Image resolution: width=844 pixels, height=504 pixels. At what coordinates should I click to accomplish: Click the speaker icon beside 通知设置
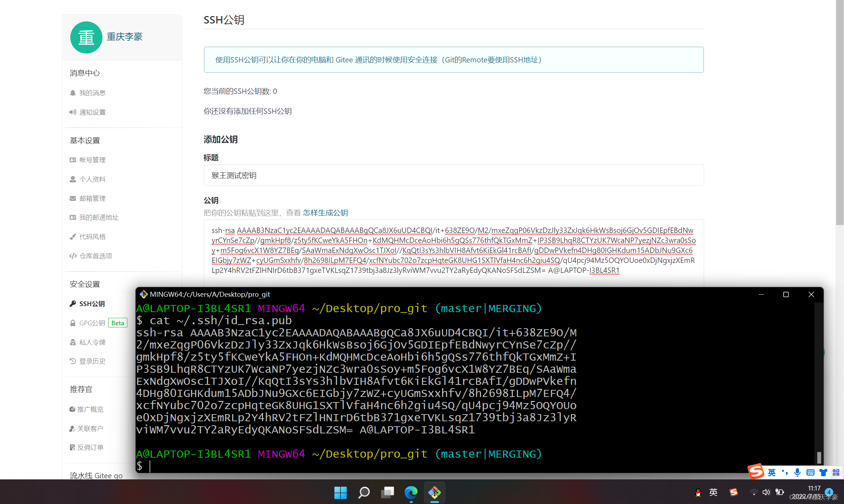coord(73,112)
